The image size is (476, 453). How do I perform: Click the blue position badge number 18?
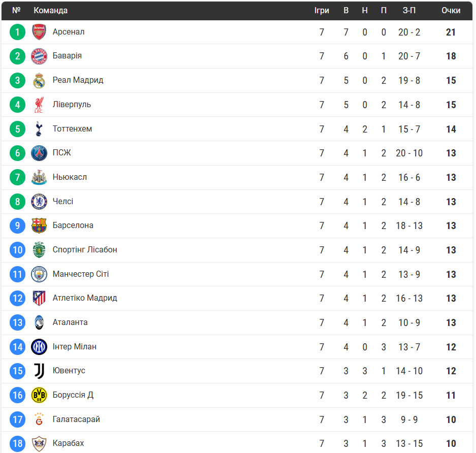click(x=17, y=443)
